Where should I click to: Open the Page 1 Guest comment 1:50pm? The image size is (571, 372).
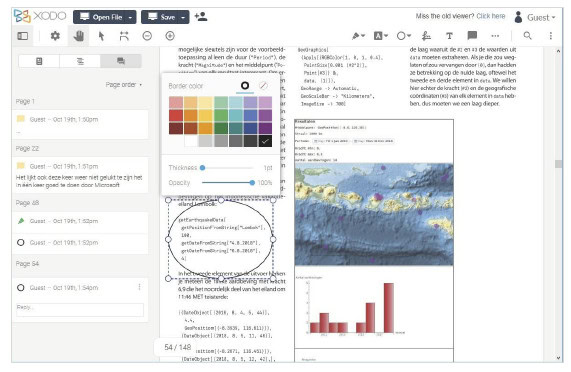click(80, 124)
